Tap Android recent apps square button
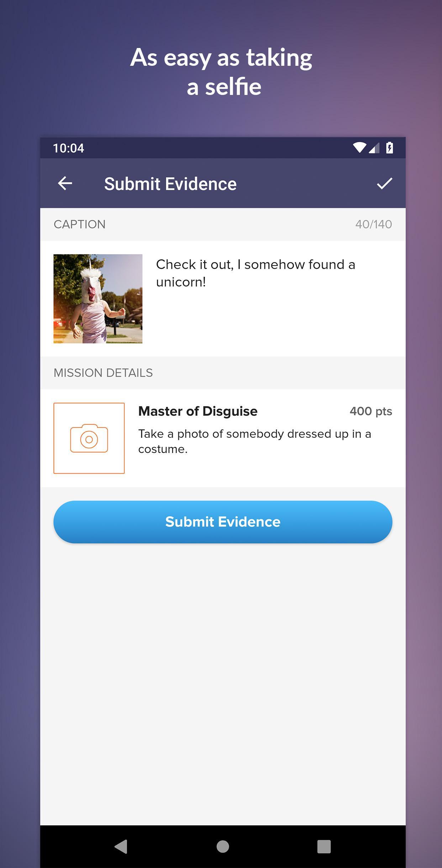442x868 pixels. point(324,847)
